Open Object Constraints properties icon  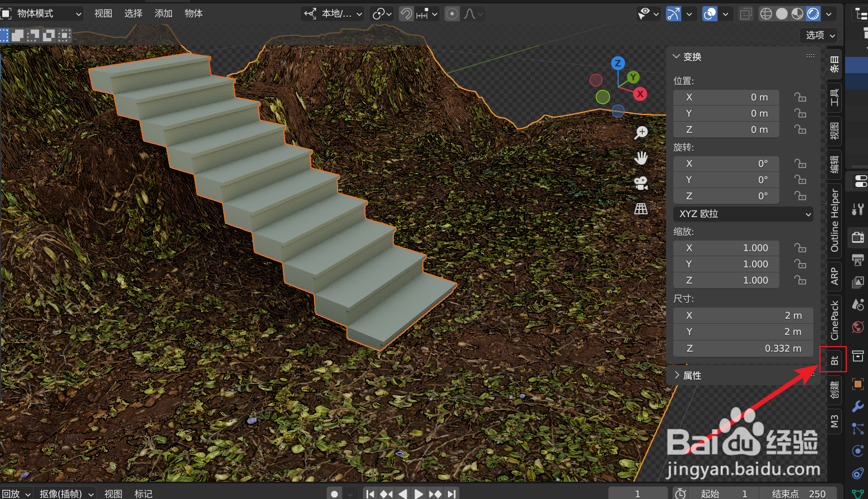pyautogui.click(x=858, y=473)
